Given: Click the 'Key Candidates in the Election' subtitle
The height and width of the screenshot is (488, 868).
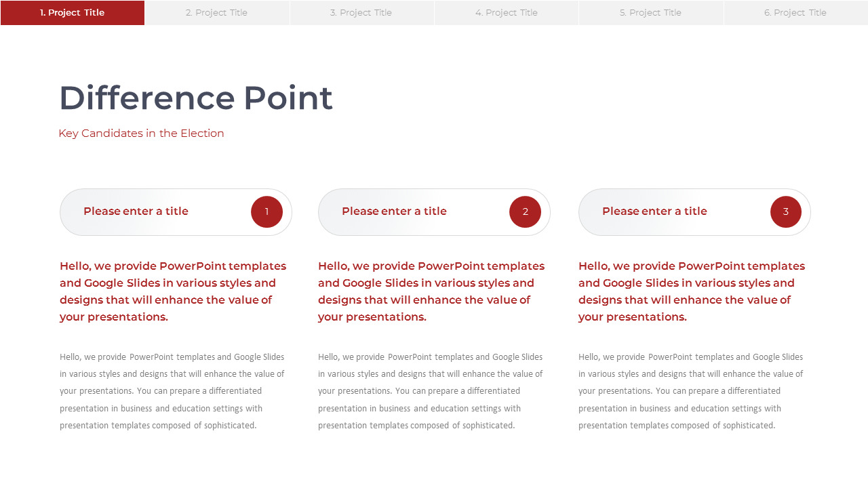Looking at the screenshot, I should click(141, 134).
